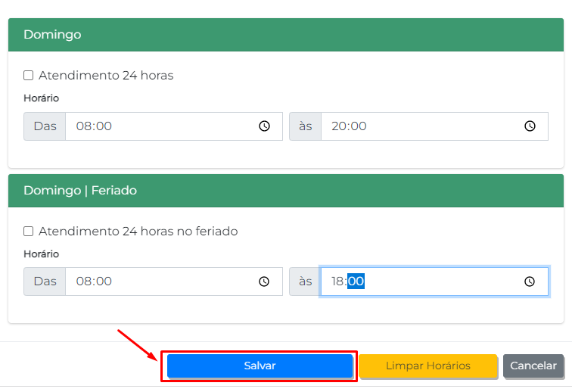This screenshot has width=572, height=392.
Task: Enable Atendimento 24 horas checkbox
Action: pyautogui.click(x=29, y=76)
